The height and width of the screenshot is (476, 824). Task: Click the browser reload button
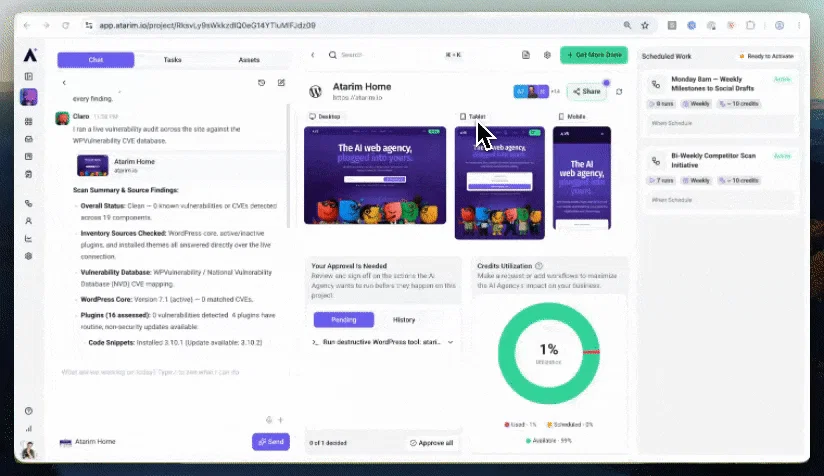(66, 25)
